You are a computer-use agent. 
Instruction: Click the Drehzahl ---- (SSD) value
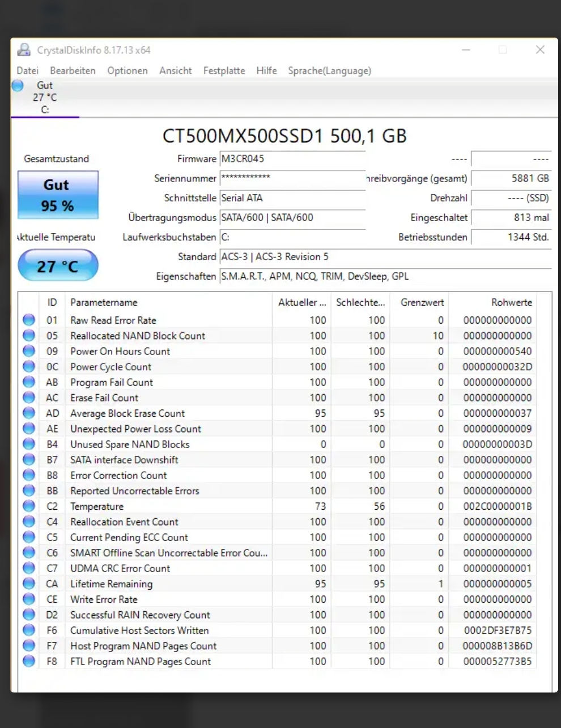point(511,198)
